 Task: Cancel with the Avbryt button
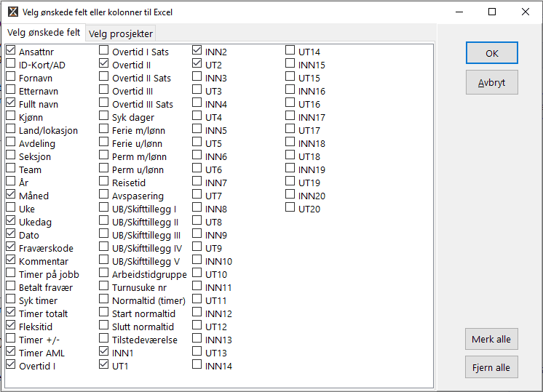(491, 82)
